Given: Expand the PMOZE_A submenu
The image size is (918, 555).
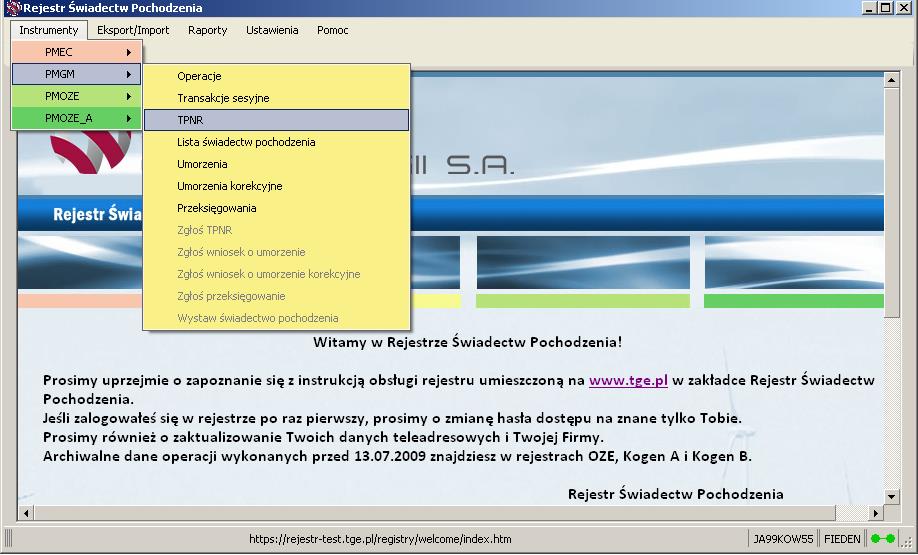Looking at the screenshot, I should (x=76, y=118).
